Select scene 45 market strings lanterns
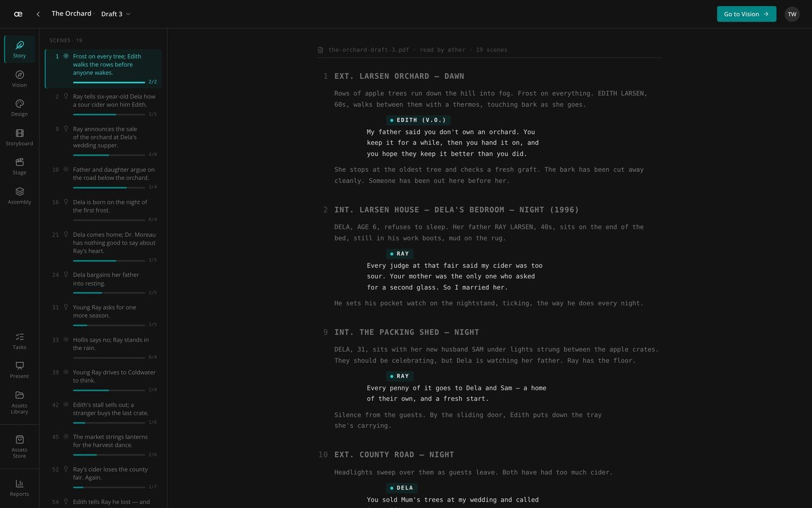 click(103, 445)
